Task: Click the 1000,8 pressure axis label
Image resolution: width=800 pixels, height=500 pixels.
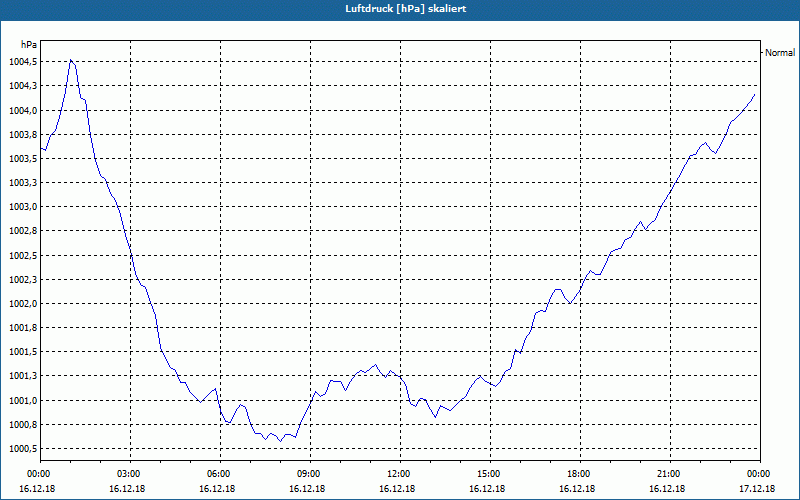Action: (x=22, y=424)
